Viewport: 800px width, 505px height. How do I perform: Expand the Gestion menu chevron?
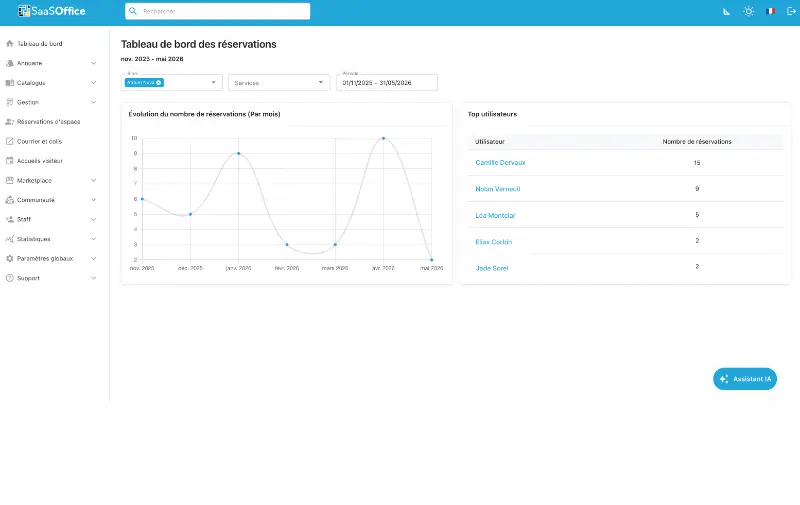[x=93, y=102]
